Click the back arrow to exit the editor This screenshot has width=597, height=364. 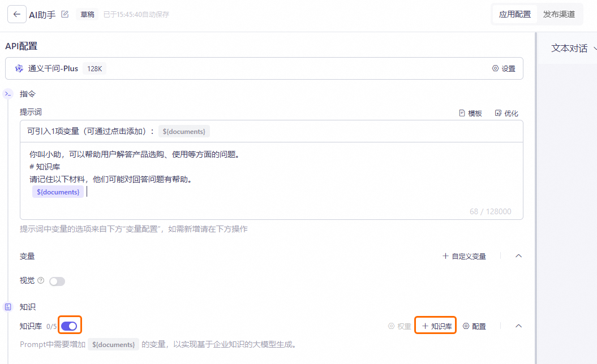click(16, 14)
